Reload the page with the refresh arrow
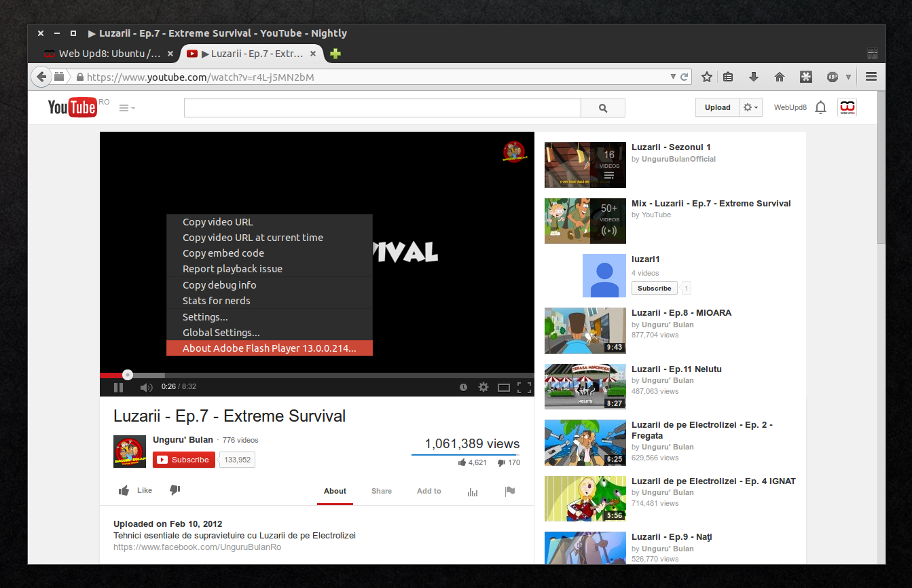This screenshot has width=912, height=588. [x=685, y=77]
